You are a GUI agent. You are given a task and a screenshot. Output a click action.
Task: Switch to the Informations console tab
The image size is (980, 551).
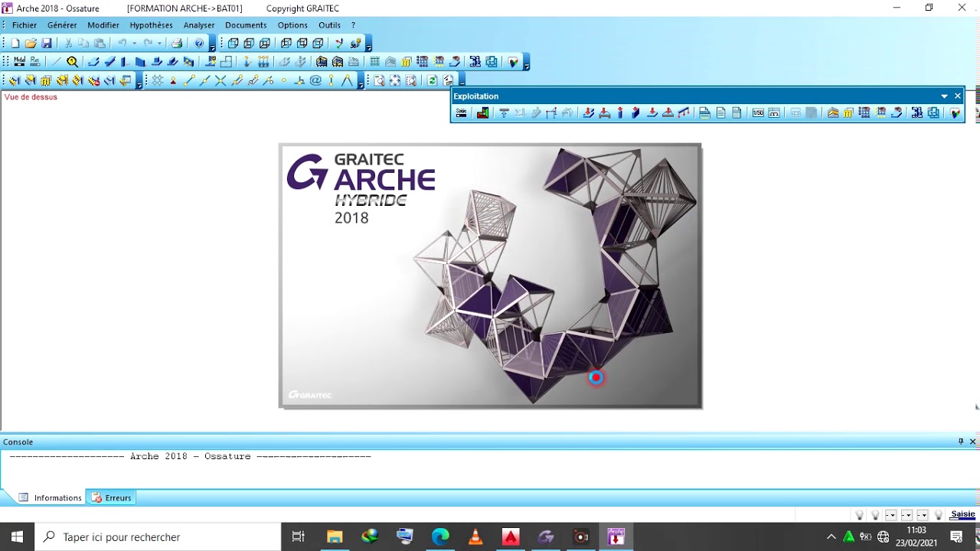pyautogui.click(x=51, y=497)
